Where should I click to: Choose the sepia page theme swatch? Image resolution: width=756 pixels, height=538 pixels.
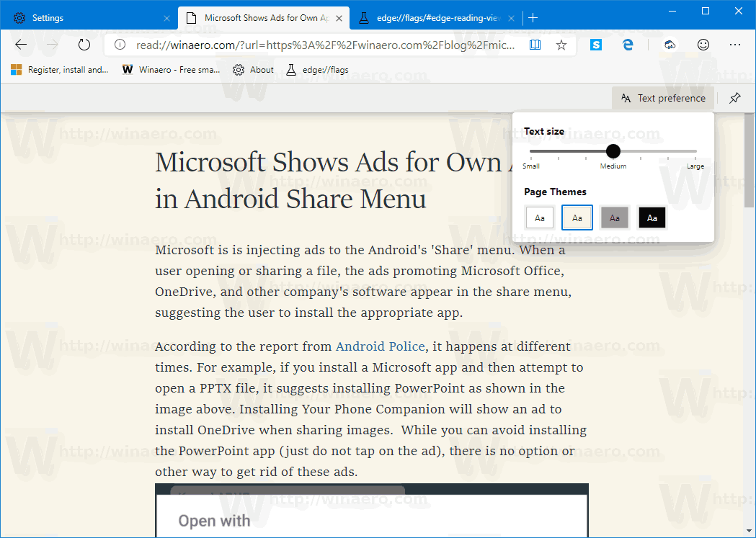577,218
